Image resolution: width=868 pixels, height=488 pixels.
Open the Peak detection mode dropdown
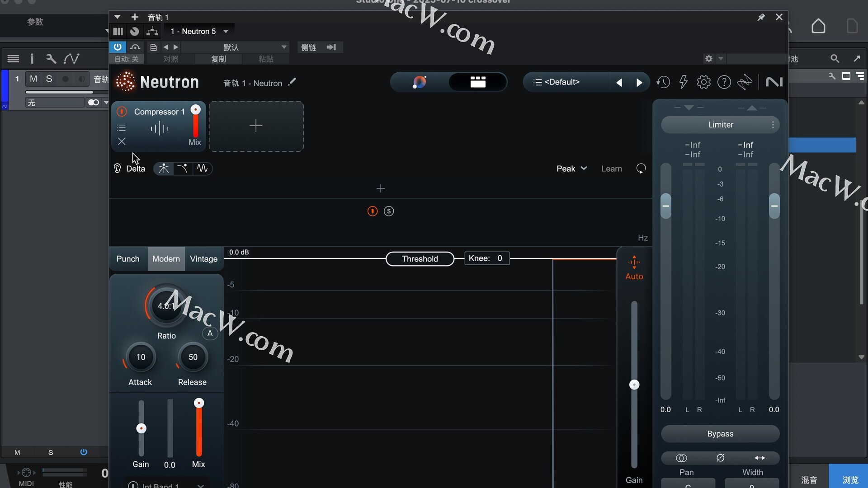coord(571,169)
